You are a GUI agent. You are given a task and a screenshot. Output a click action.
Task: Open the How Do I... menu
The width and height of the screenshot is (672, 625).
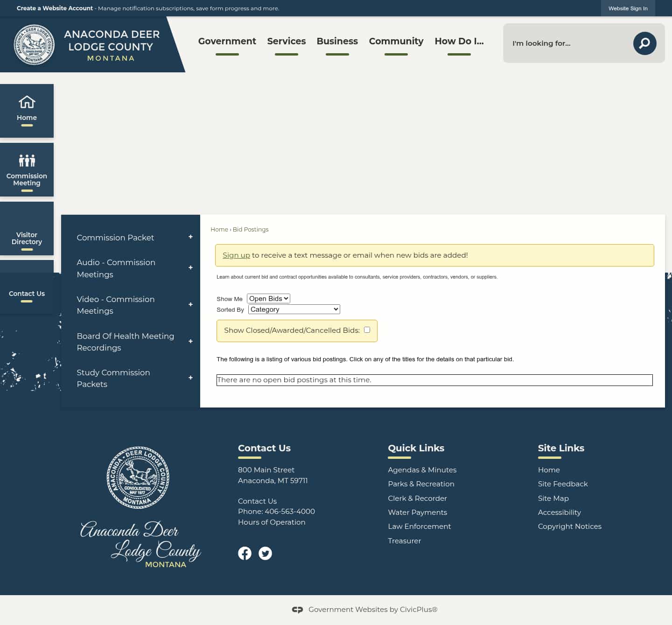tap(459, 41)
